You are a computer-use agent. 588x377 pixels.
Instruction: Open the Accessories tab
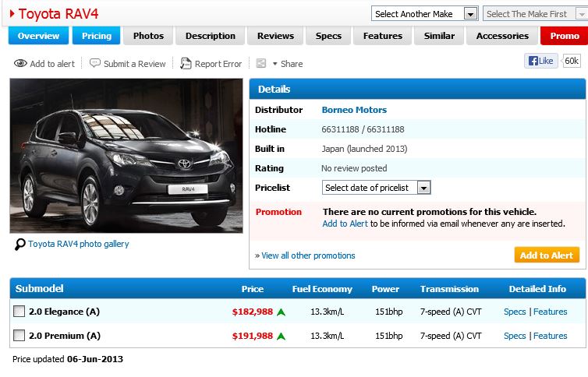pyautogui.click(x=502, y=36)
